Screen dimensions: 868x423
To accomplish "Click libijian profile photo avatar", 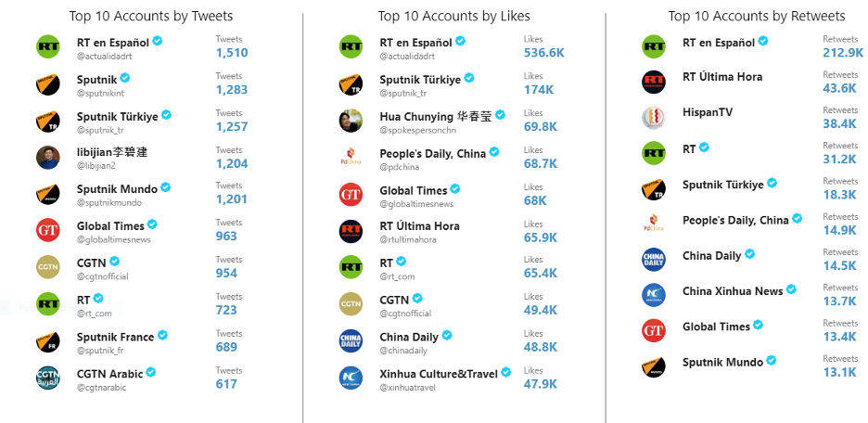I will coord(48,158).
